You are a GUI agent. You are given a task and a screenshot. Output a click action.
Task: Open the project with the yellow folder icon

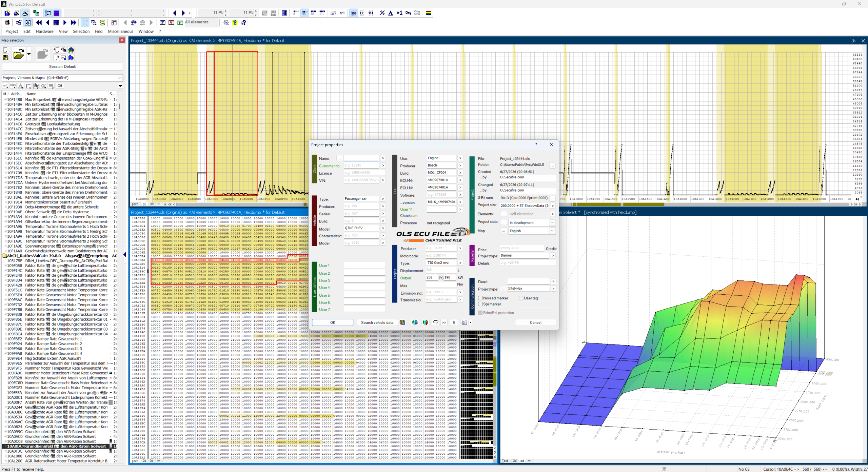coord(18,54)
